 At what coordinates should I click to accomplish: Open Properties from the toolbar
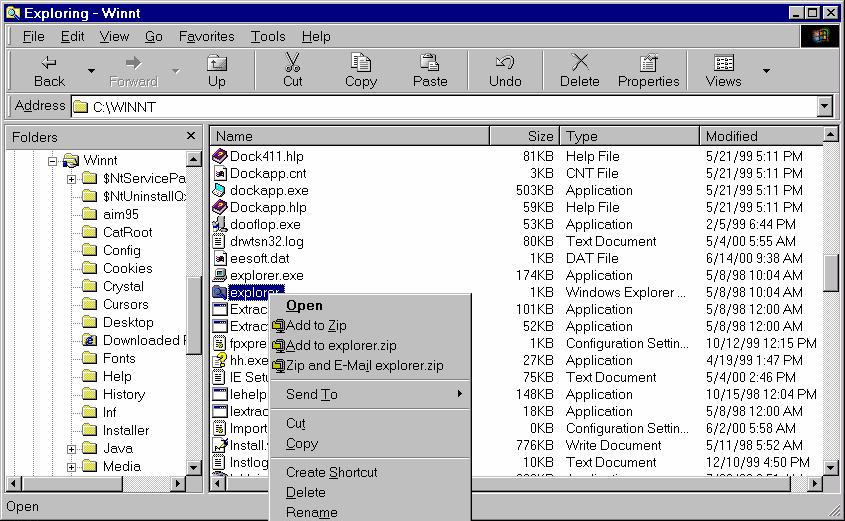coord(648,71)
